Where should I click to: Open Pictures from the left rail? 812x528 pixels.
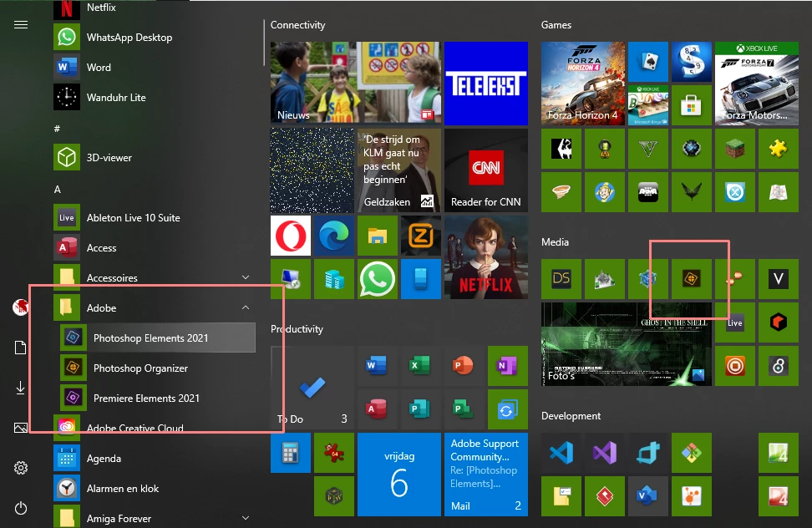tap(21, 428)
